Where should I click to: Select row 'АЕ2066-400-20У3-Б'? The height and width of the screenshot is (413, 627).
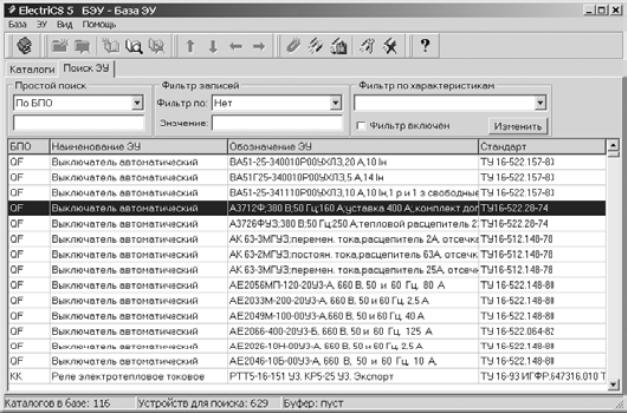[307, 331]
